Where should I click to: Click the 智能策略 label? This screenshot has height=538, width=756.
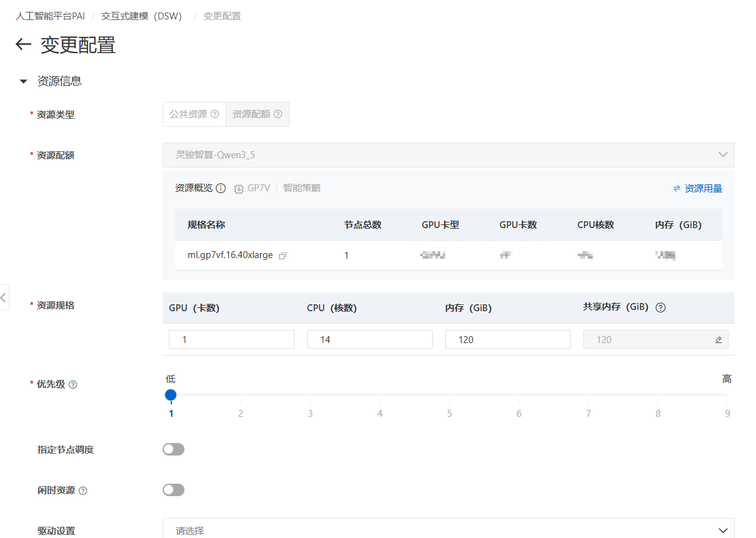(302, 188)
